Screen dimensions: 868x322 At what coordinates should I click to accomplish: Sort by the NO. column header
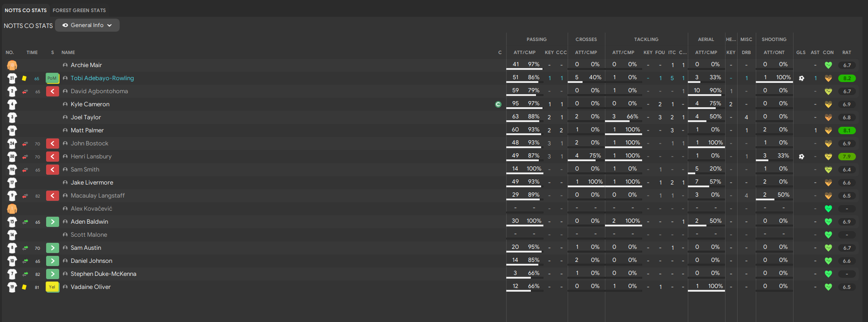click(x=10, y=53)
